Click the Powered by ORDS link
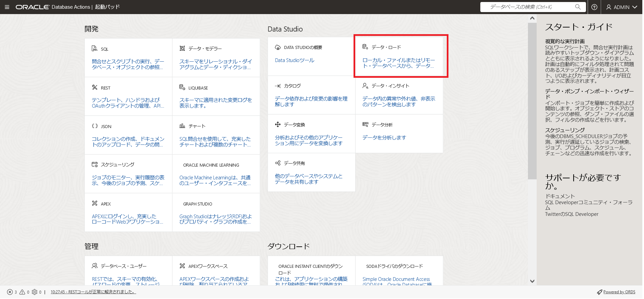Viewport: 644px width, 299px height. (x=619, y=292)
